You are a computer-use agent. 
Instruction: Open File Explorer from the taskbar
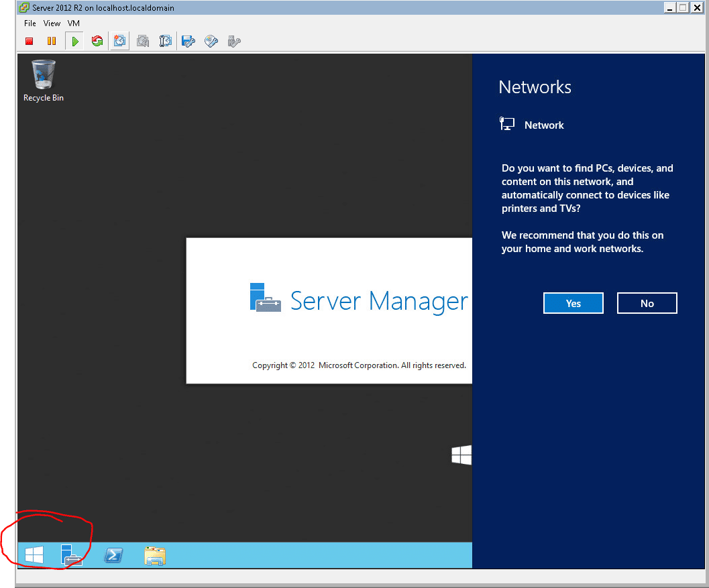(x=155, y=555)
